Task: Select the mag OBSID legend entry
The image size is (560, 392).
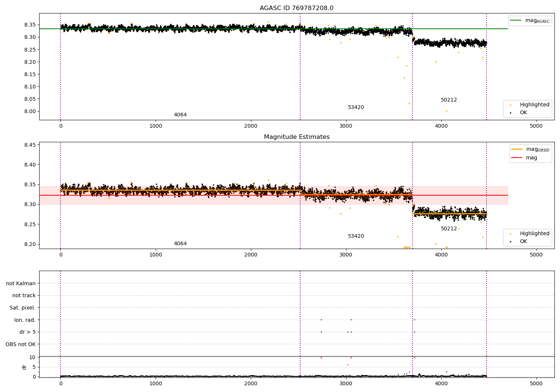Action: pos(531,149)
